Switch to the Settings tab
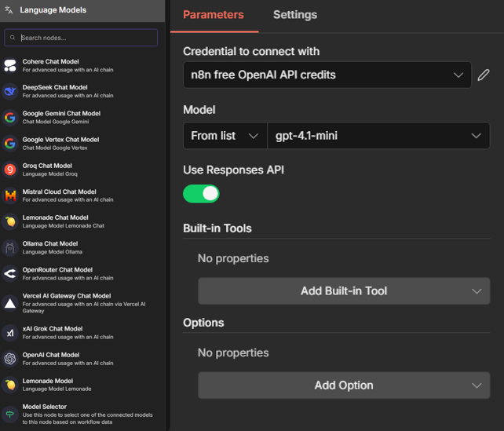504x431 pixels. [295, 15]
